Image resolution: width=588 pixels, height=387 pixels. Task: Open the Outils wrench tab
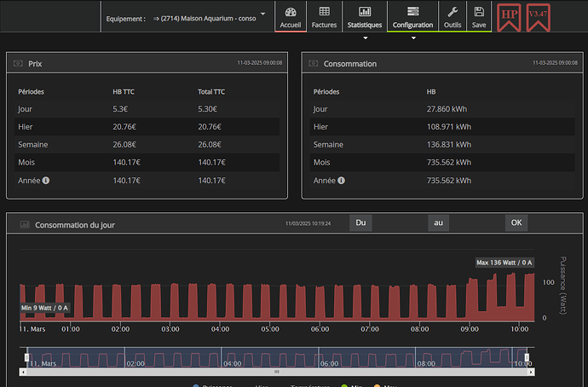453,17
